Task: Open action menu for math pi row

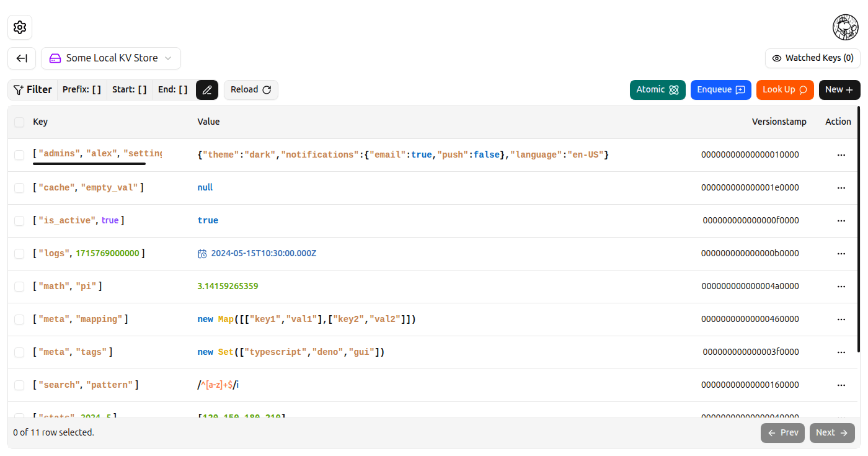Action: pos(841,287)
